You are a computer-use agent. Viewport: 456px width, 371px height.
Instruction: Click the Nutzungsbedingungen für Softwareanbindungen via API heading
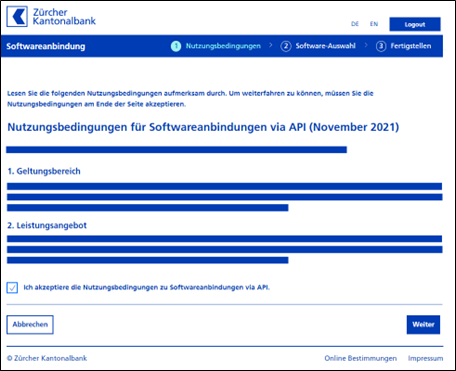203,127
